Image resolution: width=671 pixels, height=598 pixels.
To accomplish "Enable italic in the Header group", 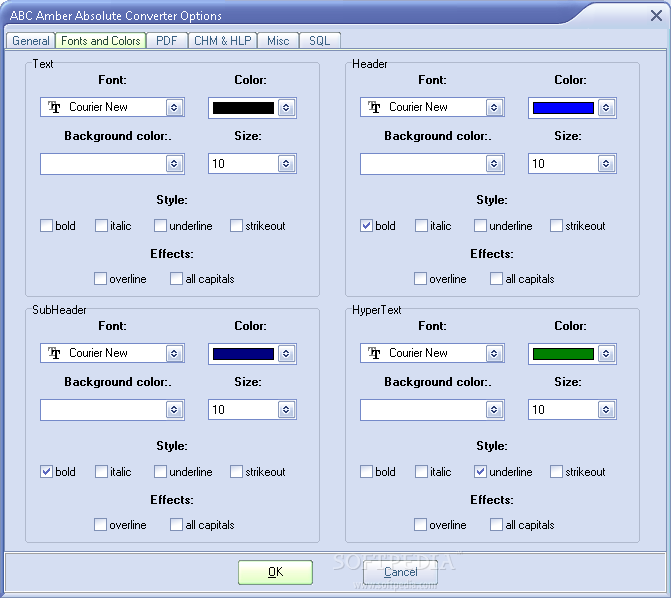I will (x=421, y=226).
